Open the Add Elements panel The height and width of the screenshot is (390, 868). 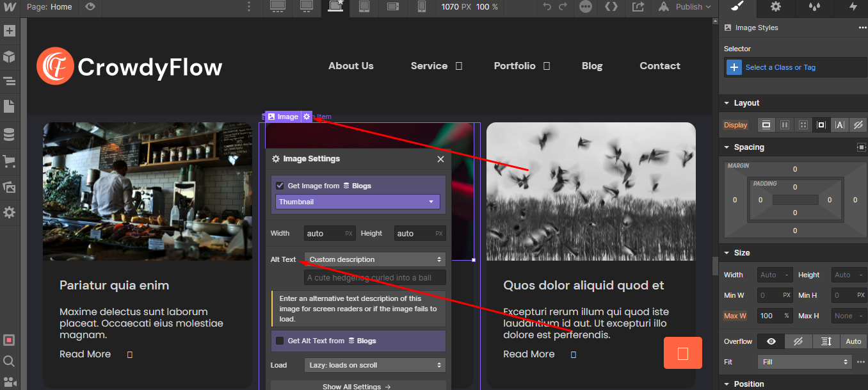9,31
